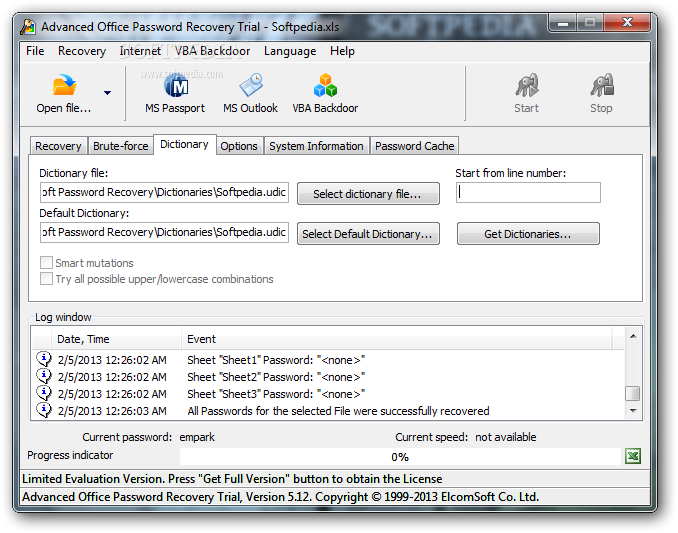The width and height of the screenshot is (678, 533).
Task: Open the System Information tab
Action: (316, 146)
